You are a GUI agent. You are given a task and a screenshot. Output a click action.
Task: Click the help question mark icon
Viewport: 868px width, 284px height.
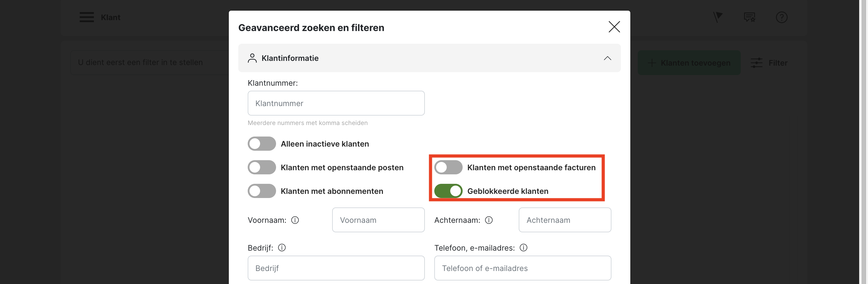pos(781,17)
